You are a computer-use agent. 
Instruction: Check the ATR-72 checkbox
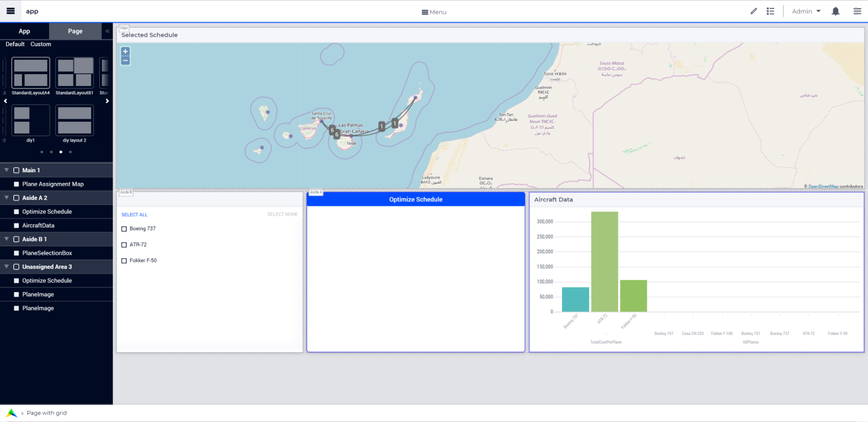pos(124,245)
